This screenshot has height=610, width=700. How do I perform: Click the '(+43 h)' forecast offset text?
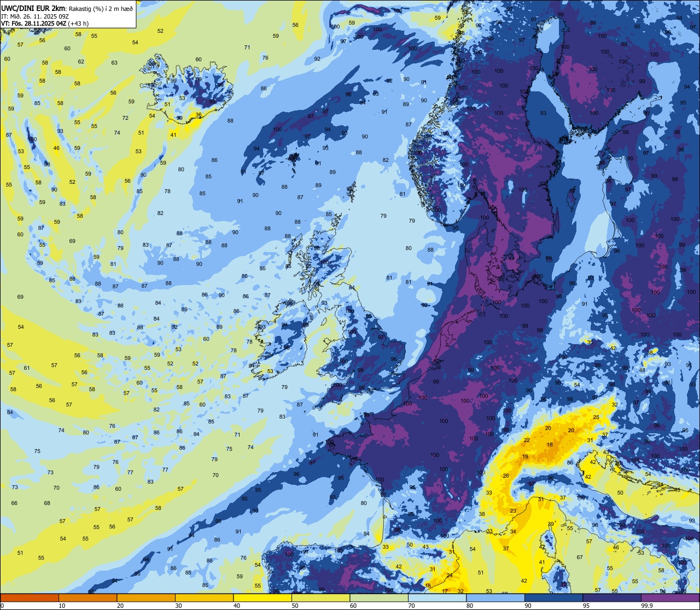pos(79,24)
